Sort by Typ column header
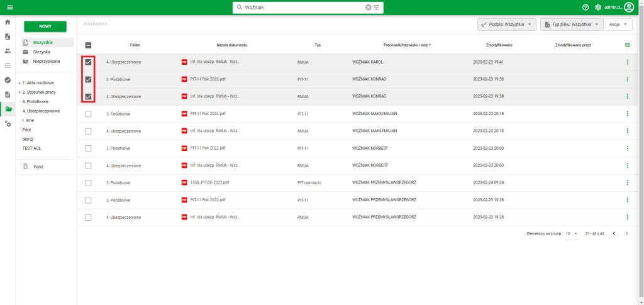The width and height of the screenshot is (644, 305). [x=318, y=45]
